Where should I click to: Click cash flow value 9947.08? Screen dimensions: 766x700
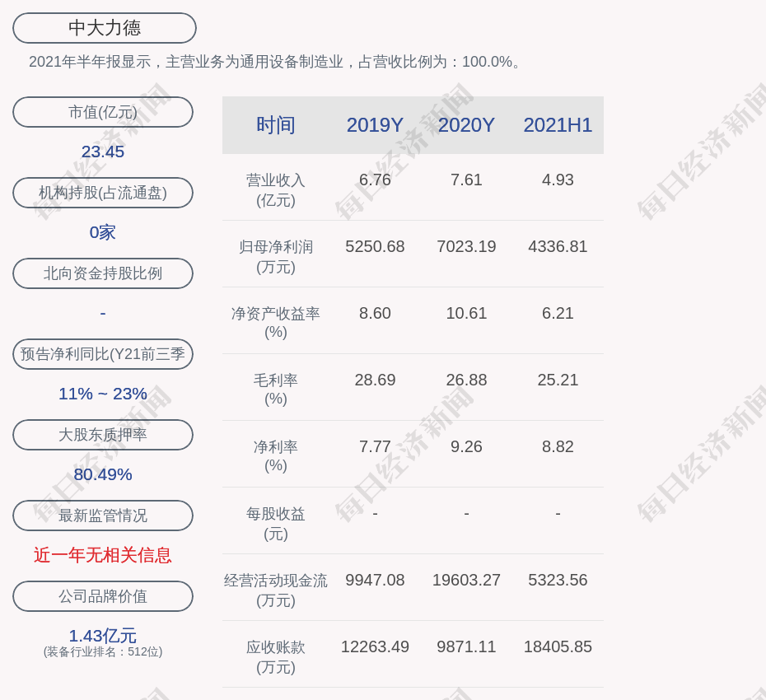pos(376,580)
